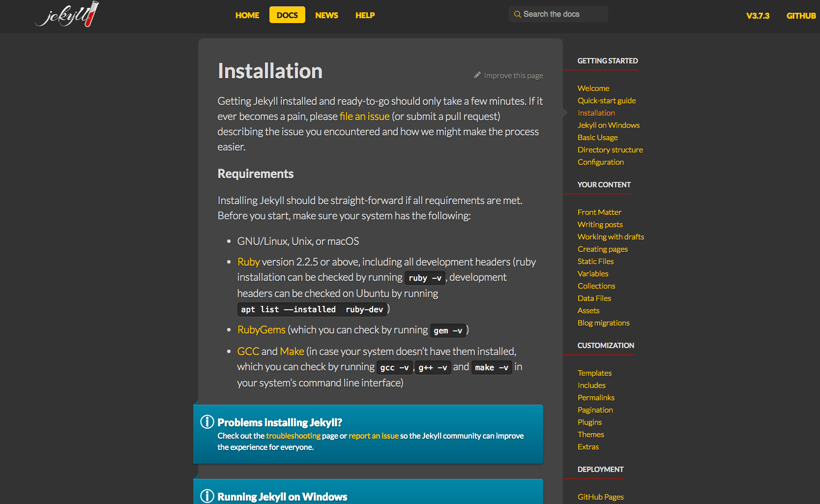Image resolution: width=820 pixels, height=504 pixels.
Task: Open Basic Usage docs page
Action: 597,138
